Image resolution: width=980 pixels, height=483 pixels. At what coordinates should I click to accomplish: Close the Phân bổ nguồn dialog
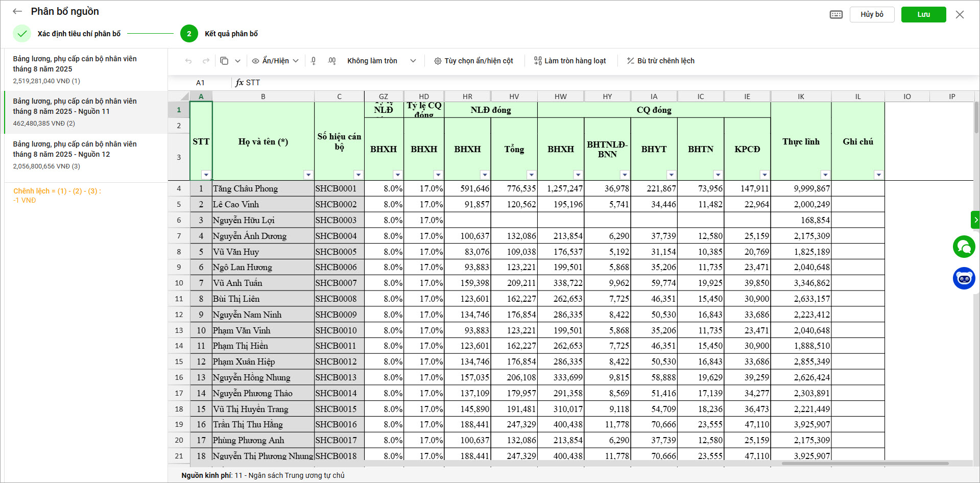tap(960, 14)
